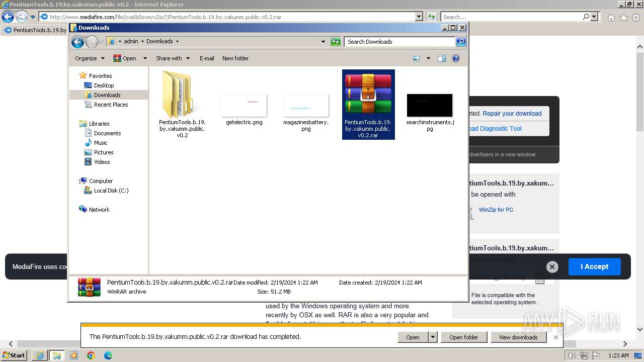Click E-mail in toolbar
The image size is (644, 362).
207,58
